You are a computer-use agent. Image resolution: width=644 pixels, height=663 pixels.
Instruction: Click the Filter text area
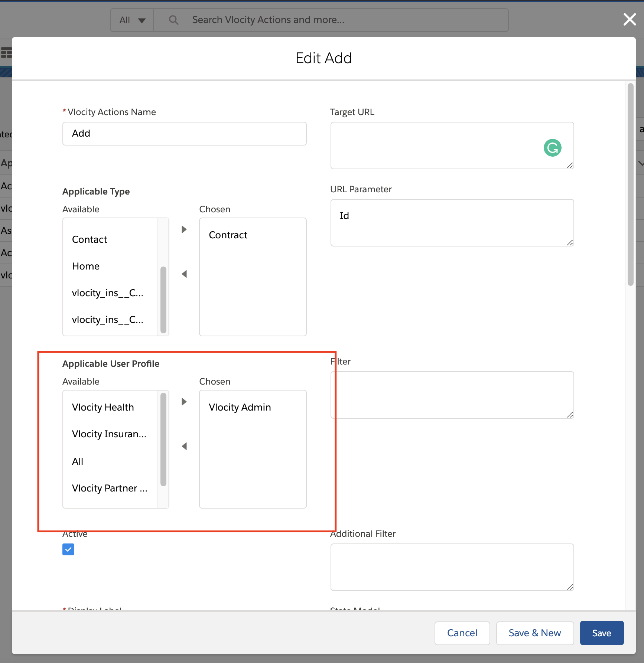coord(452,395)
